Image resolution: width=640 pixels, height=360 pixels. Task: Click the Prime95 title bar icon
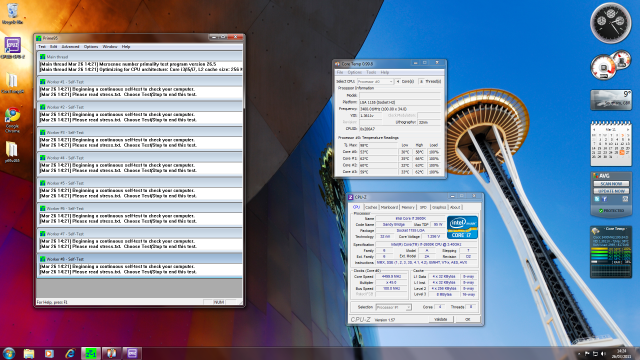pos(39,38)
